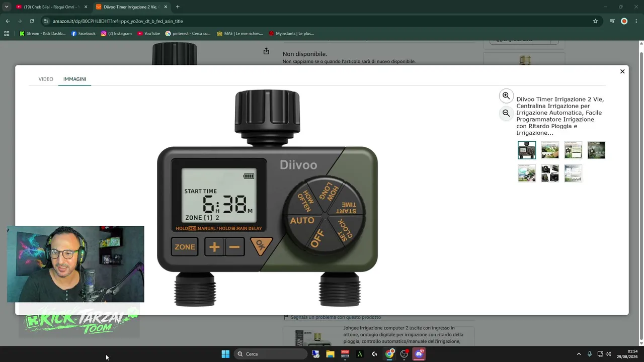Image resolution: width=644 pixels, height=362 pixels.
Task: Open Discord from the taskbar
Action: tap(419, 354)
